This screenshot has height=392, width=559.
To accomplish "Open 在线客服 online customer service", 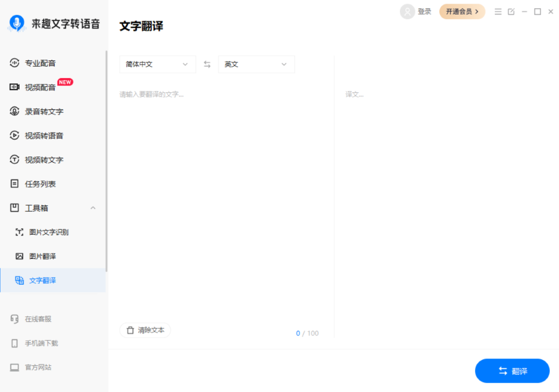I will click(39, 319).
